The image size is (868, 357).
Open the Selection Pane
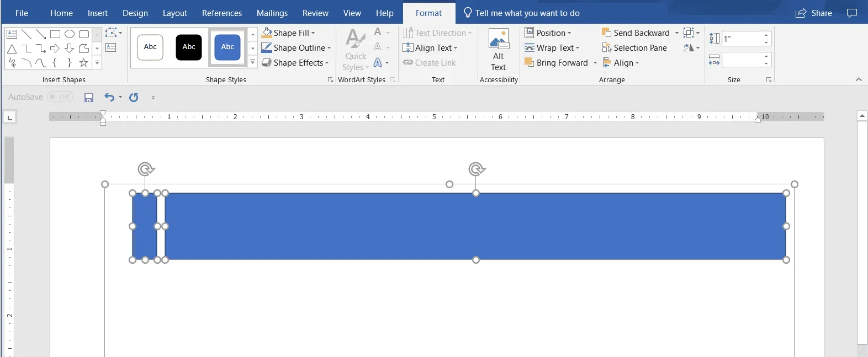coord(634,48)
